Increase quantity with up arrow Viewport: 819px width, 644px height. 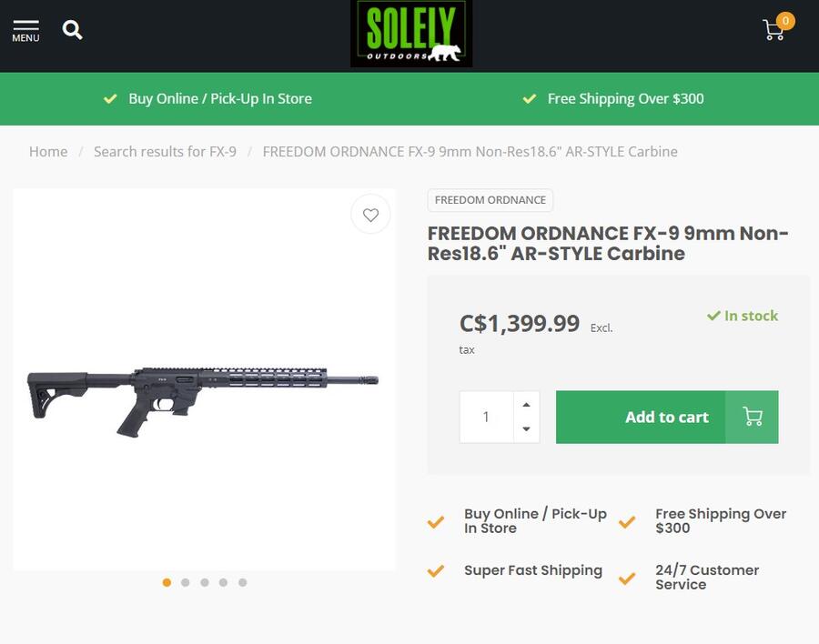[x=526, y=405]
